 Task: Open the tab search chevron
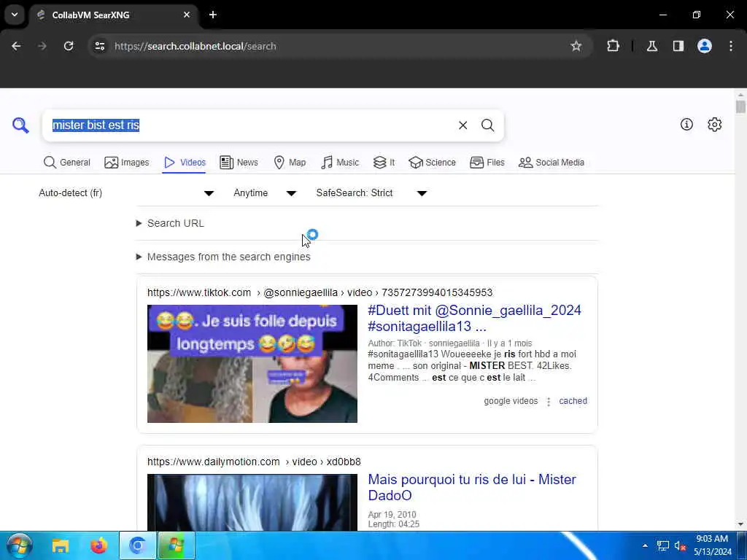click(x=15, y=15)
